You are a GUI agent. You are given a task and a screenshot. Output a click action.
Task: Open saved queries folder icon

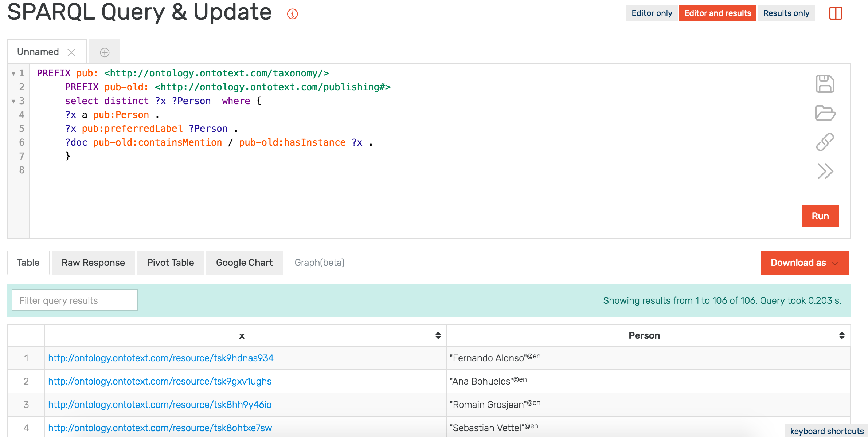pyautogui.click(x=825, y=113)
